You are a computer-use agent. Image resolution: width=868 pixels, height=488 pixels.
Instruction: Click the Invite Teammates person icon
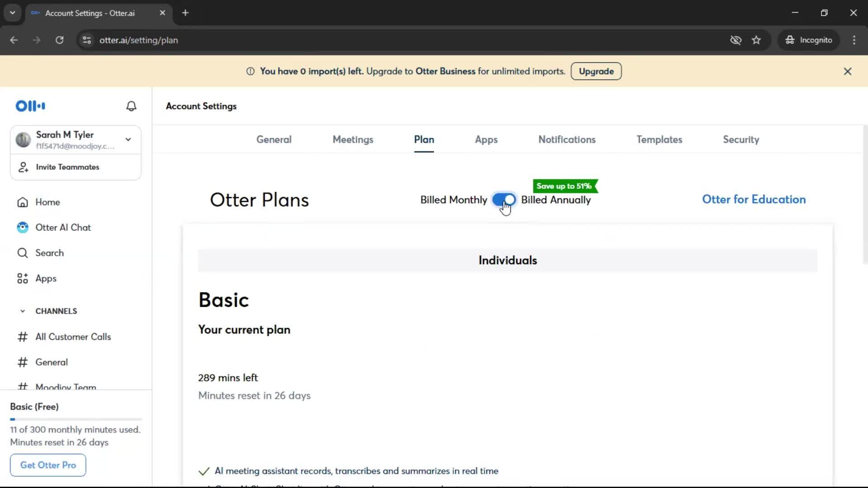[23, 167]
